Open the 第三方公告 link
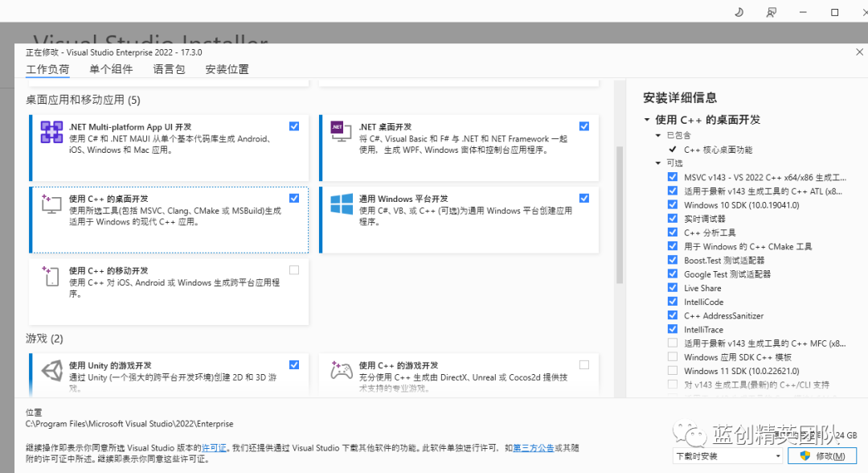Screen dimensions: 868x473 pos(534,447)
